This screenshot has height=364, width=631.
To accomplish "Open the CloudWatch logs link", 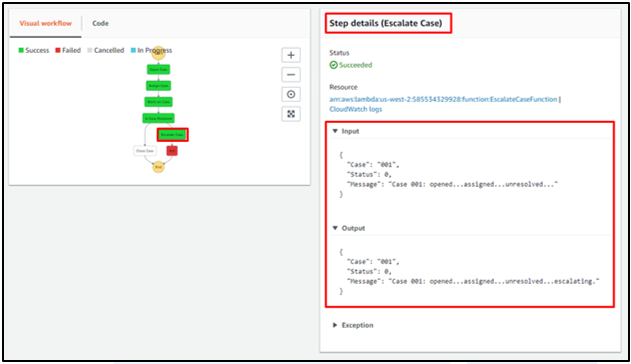I will tap(355, 109).
